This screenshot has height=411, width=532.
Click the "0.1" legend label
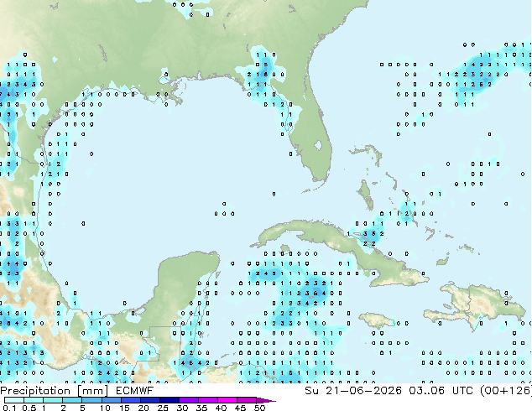click(x=9, y=408)
